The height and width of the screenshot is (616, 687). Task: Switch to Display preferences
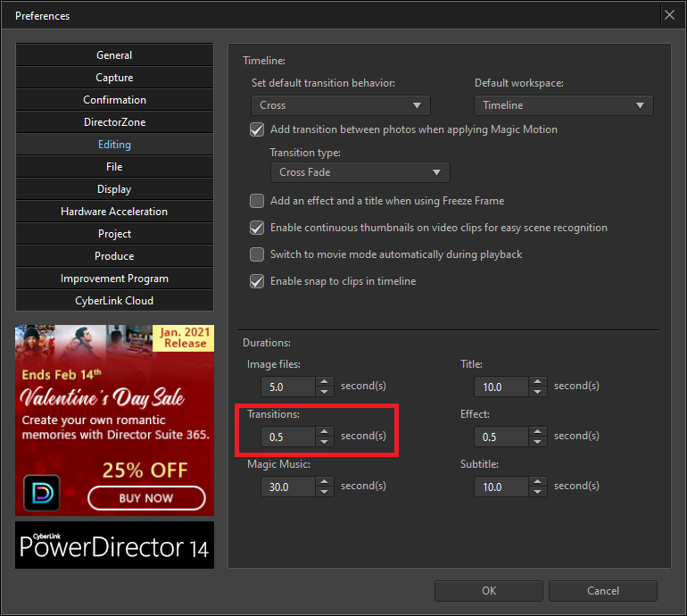[x=114, y=189]
